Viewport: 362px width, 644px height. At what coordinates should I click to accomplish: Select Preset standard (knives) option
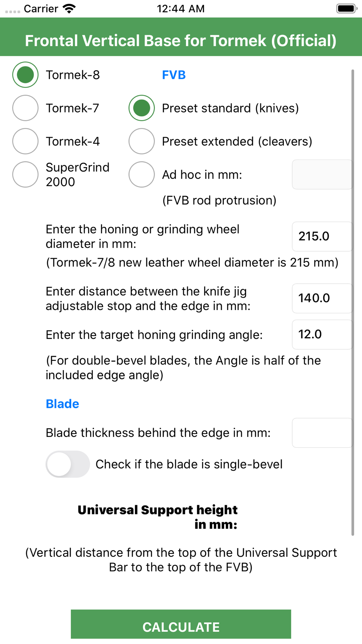tap(142, 108)
